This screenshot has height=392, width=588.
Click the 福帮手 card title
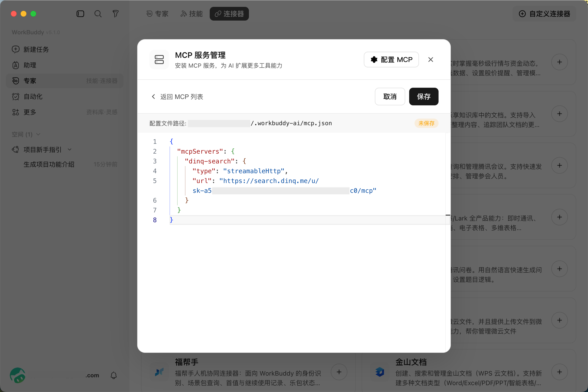[186, 362]
